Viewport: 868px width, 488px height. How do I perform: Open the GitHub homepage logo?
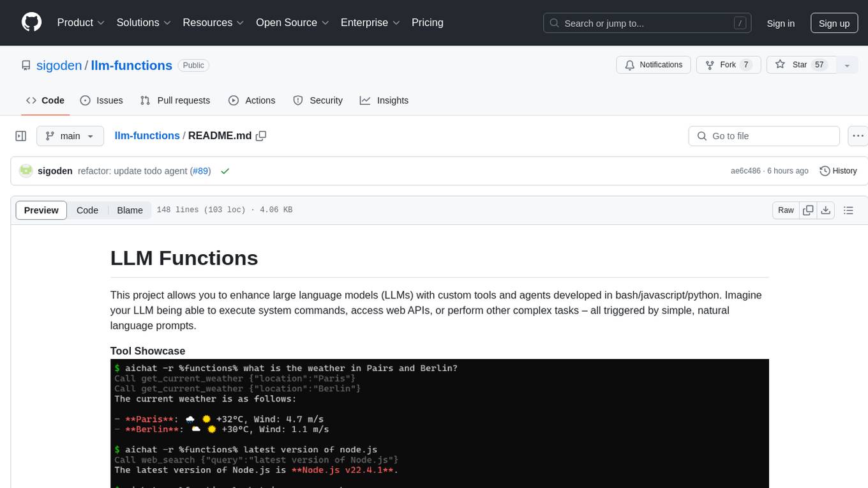click(31, 22)
